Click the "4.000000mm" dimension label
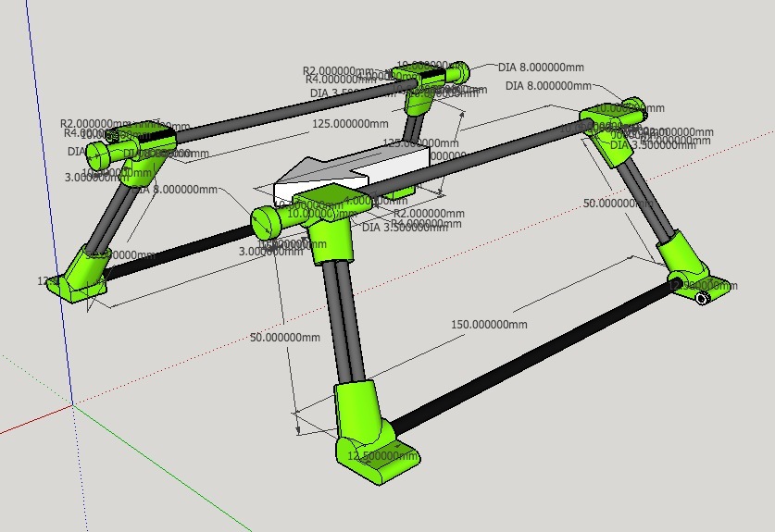Image resolution: width=775 pixels, height=532 pixels. 375,201
